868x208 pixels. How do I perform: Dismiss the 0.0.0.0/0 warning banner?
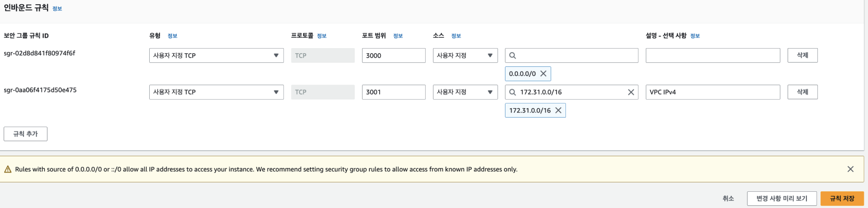click(x=850, y=169)
